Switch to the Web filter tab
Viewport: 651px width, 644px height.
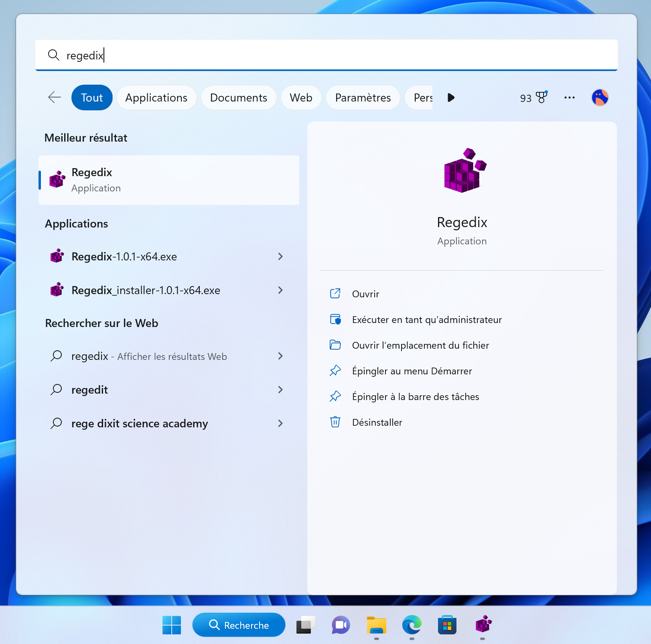pyautogui.click(x=301, y=98)
